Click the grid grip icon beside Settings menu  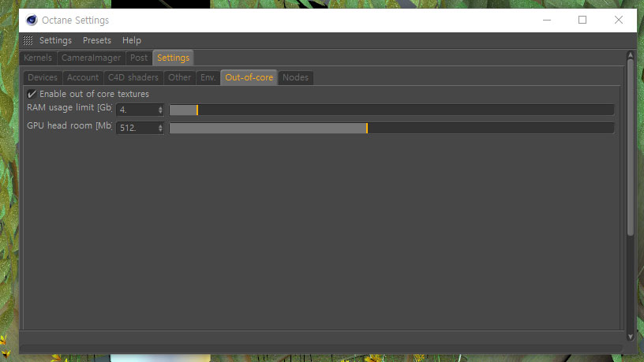[x=28, y=40]
